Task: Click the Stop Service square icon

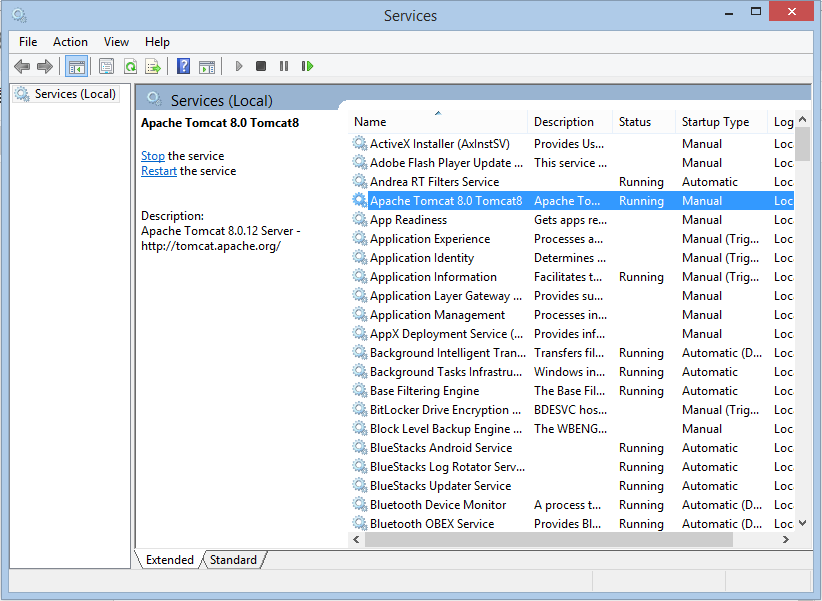Action: pyautogui.click(x=261, y=66)
